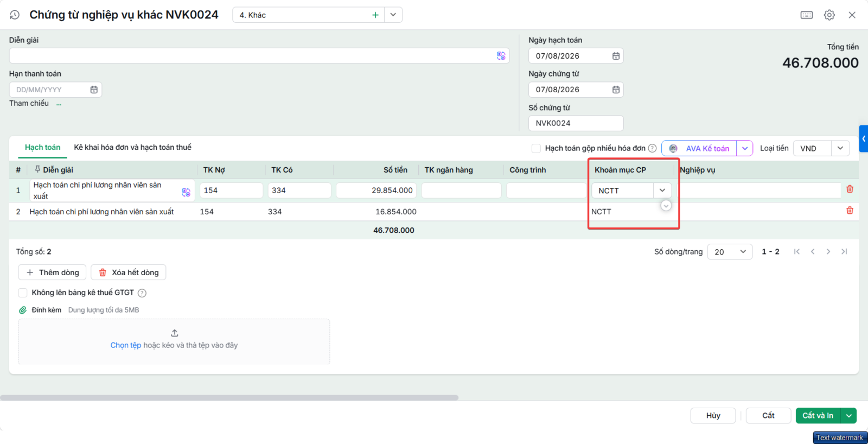The height and width of the screenshot is (444, 868).
Task: Open the Cất và In dropdown arrow
Action: (849, 416)
